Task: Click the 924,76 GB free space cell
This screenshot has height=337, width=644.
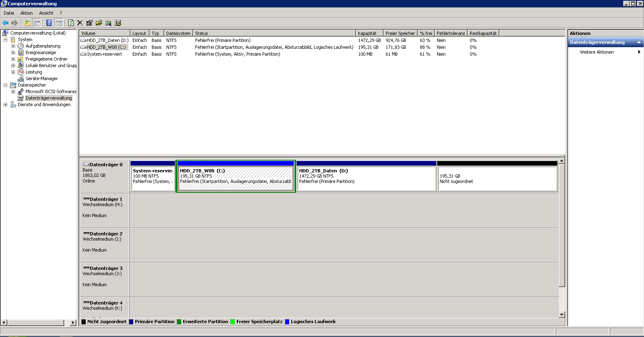Action: [x=396, y=40]
